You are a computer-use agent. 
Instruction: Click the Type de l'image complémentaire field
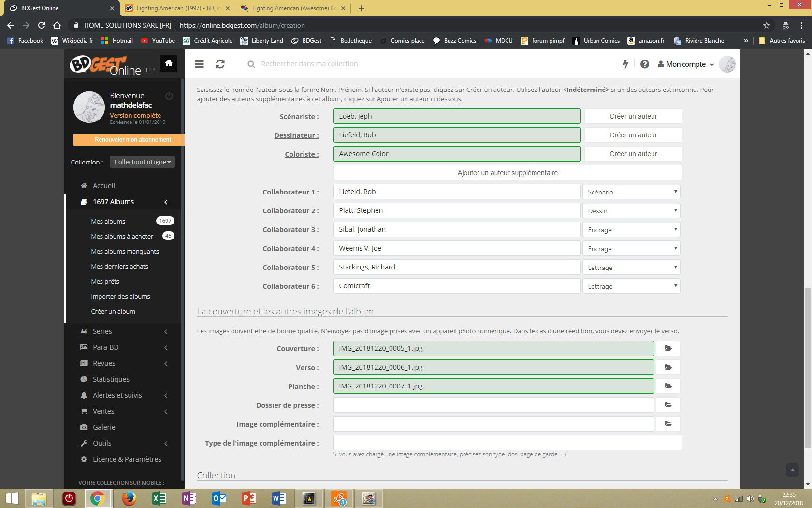pyautogui.click(x=507, y=443)
